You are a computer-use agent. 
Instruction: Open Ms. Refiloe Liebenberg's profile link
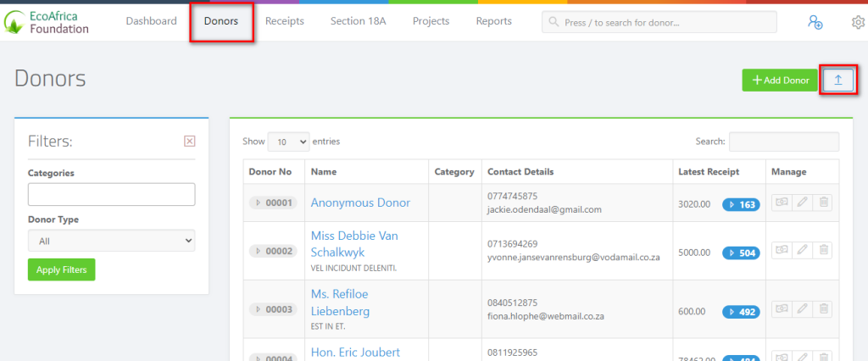pos(340,303)
